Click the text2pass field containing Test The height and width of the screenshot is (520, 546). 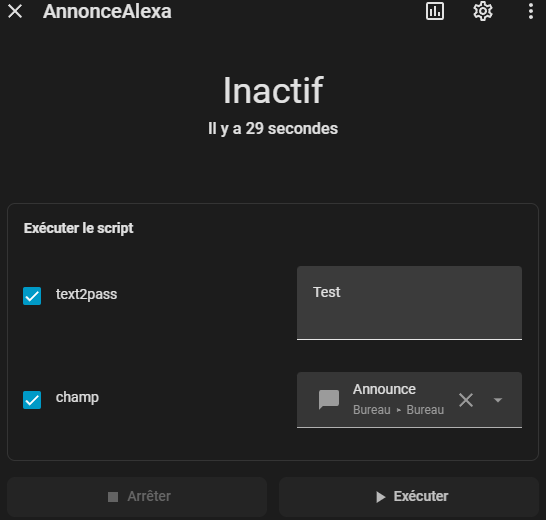(409, 303)
